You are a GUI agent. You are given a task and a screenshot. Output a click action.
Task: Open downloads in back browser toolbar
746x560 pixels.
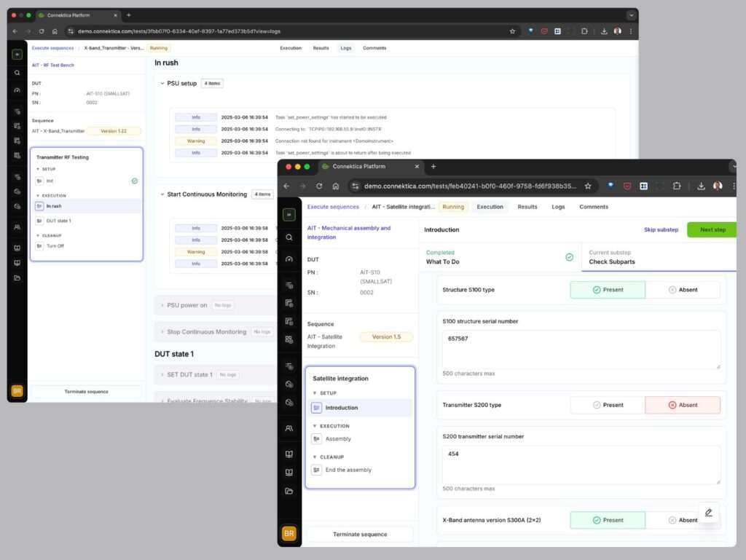(x=604, y=31)
